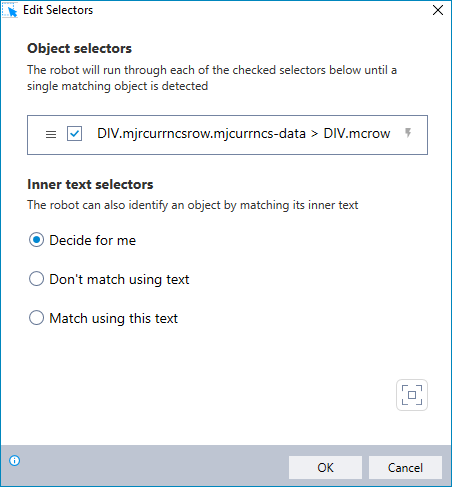The image size is (452, 487).
Task: Click the DIV.mcrow part of the selector
Action: pyautogui.click(x=357, y=134)
